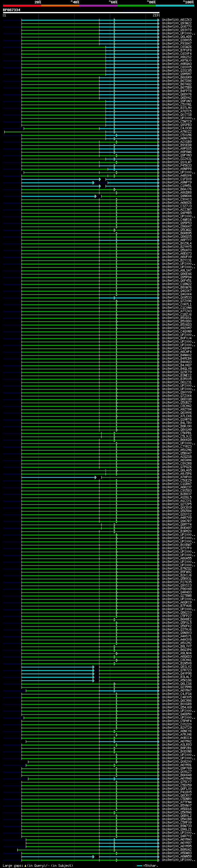Image resolution: width=197 pixels, height=868 pixels.
Task: Select the UniRef100_C6SWZ6 label
Action: point(177,47)
